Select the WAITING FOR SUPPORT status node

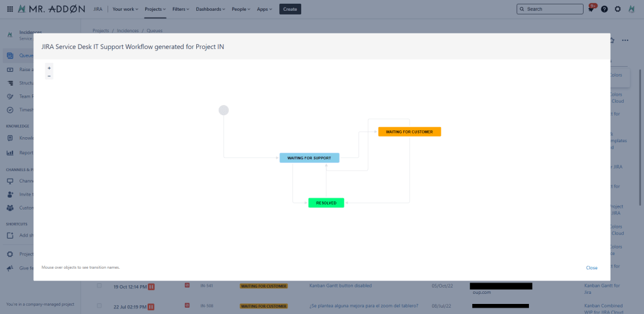309,157
